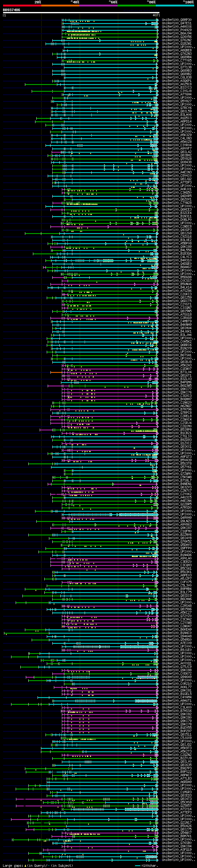The height and width of the screenshot is (868, 197).
Task: Select hit UniRef100_C1QFM0
Action: tap(177, 531)
